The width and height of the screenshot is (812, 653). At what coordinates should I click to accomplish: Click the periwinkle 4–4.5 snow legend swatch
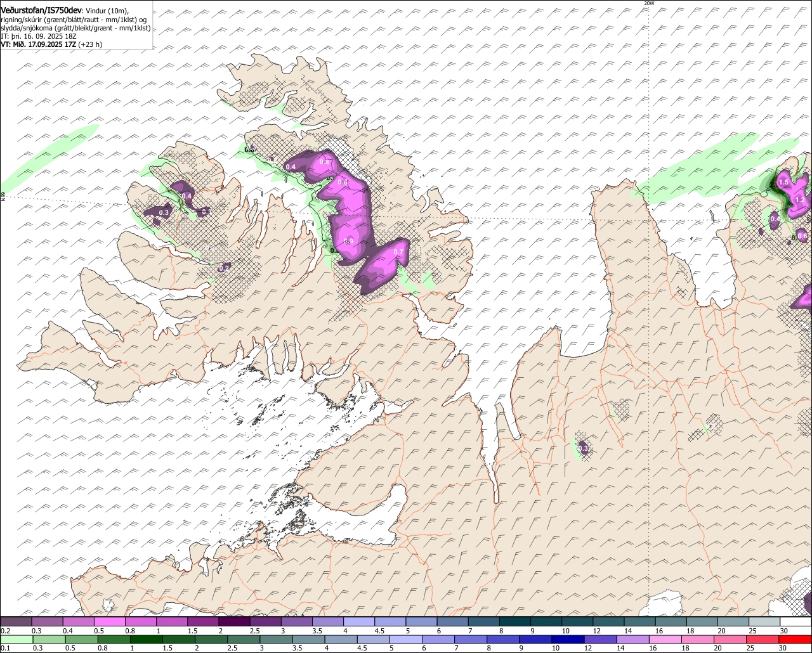[360, 621]
